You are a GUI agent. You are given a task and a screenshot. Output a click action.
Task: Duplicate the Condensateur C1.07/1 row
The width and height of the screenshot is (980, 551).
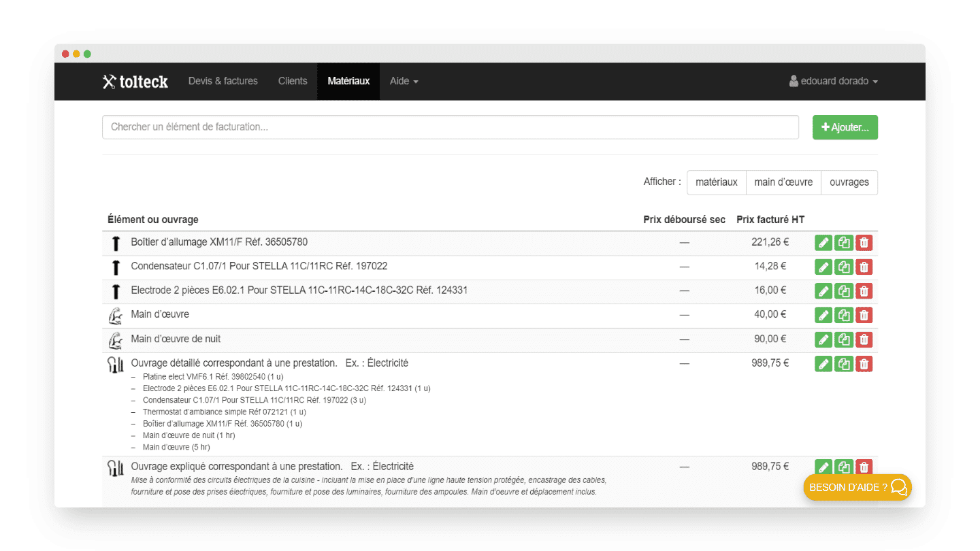tap(844, 267)
